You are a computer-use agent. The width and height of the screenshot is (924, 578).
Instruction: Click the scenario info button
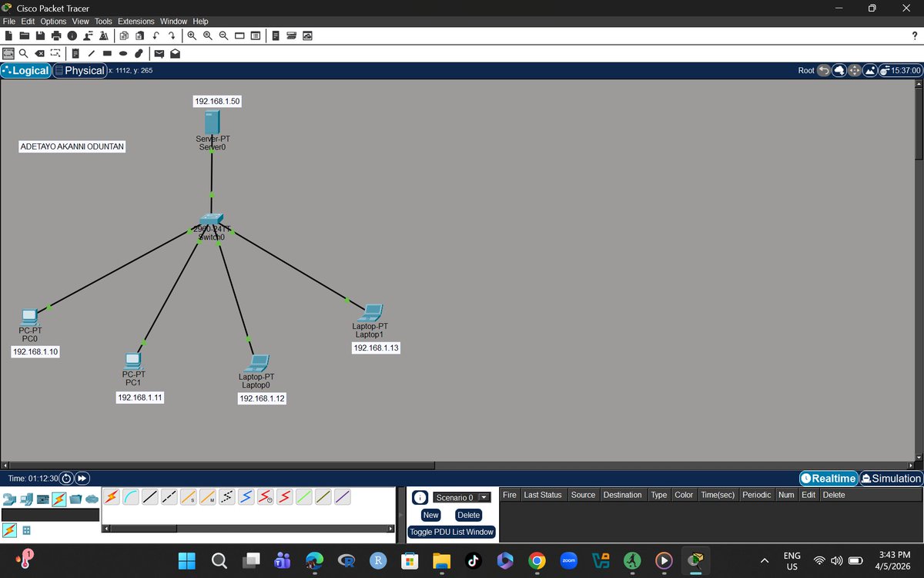point(420,498)
